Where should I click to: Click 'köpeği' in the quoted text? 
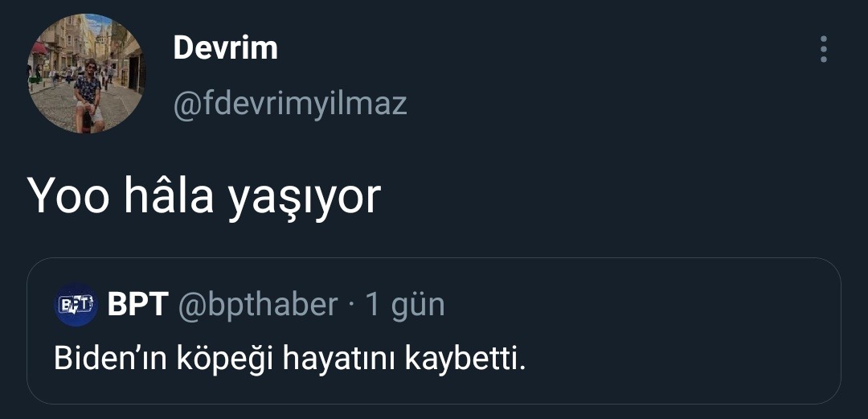(226, 361)
